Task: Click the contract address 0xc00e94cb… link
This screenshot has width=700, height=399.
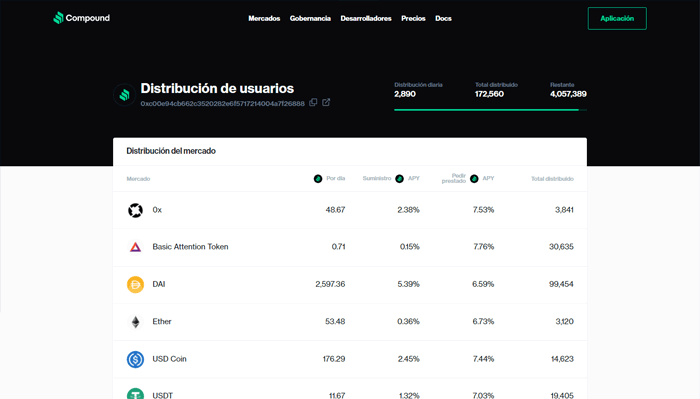Action: click(222, 104)
